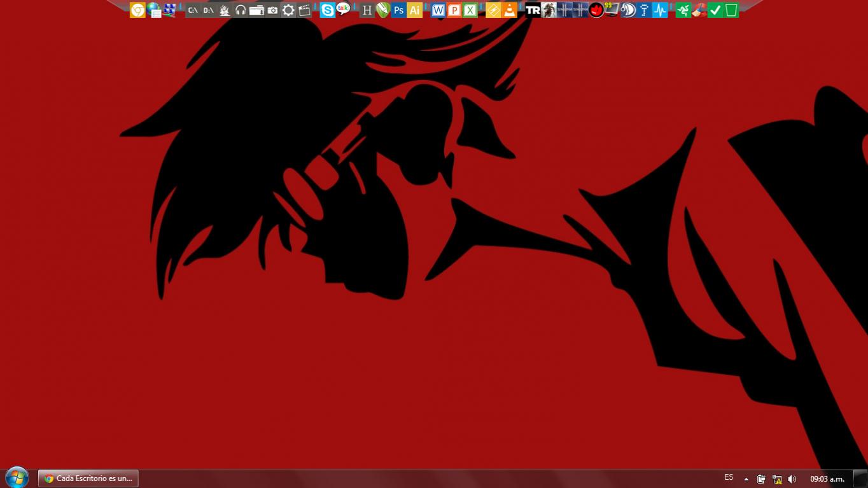Open the volume speaker tray icon

(792, 479)
